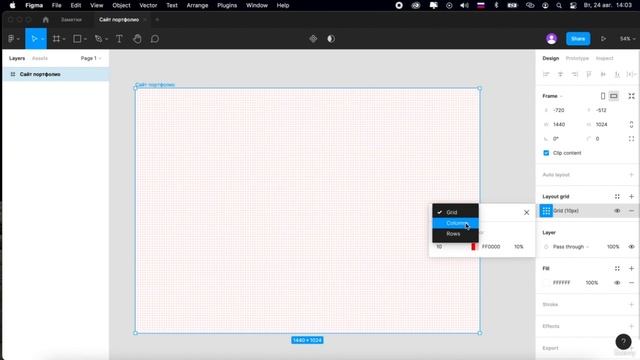Remove the FFFFFF fill

pyautogui.click(x=631, y=283)
